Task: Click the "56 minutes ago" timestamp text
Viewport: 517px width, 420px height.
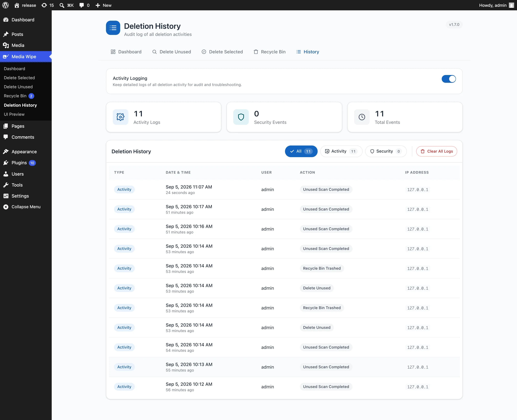Action: click(x=180, y=390)
